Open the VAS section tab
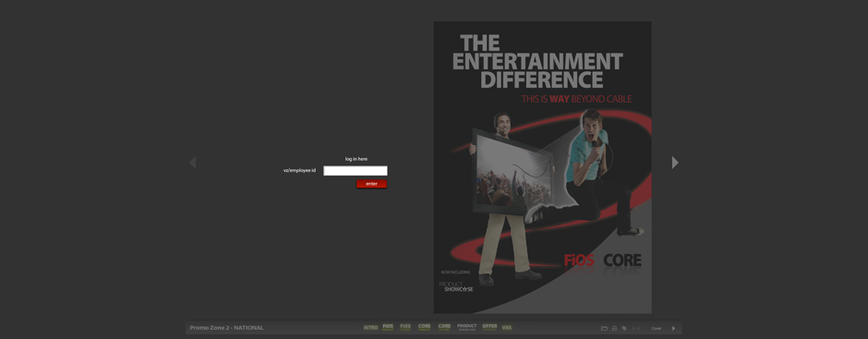Image resolution: width=868 pixels, height=339 pixels. 507,328
